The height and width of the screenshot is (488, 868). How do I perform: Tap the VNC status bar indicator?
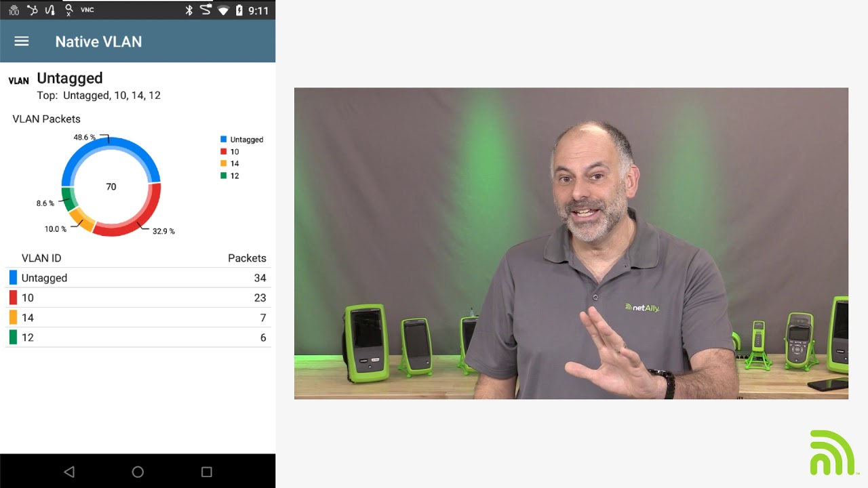(87, 10)
